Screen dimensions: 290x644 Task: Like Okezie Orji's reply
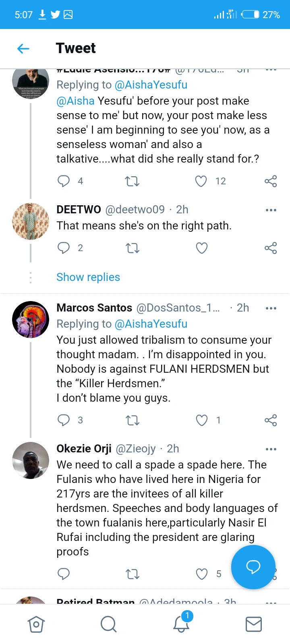click(201, 574)
